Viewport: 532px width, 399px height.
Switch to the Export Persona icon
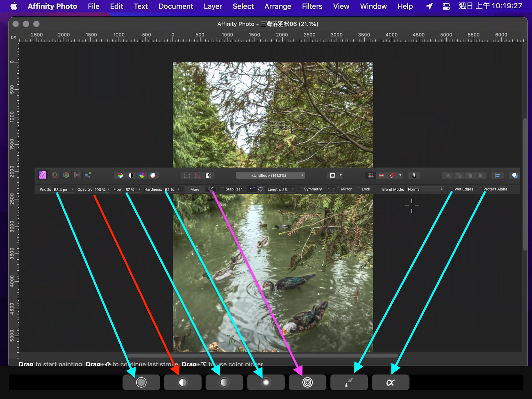click(88, 175)
